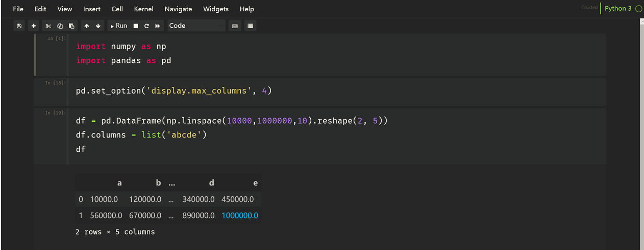The height and width of the screenshot is (250, 644).
Task: Move the selected cell up
Action: click(x=87, y=26)
